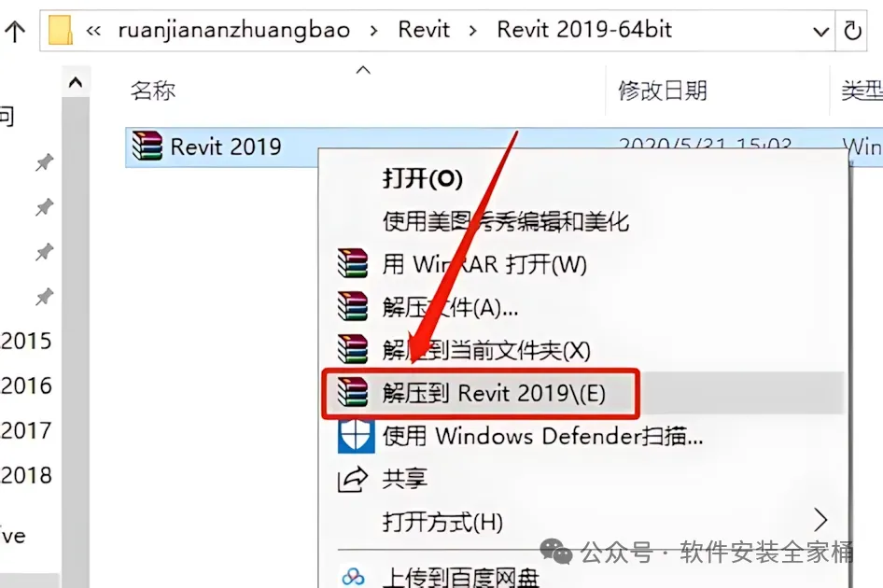This screenshot has height=588, width=883.
Task: Open ruanjiananzhuangbao breadcrumb folder
Action: [x=233, y=30]
